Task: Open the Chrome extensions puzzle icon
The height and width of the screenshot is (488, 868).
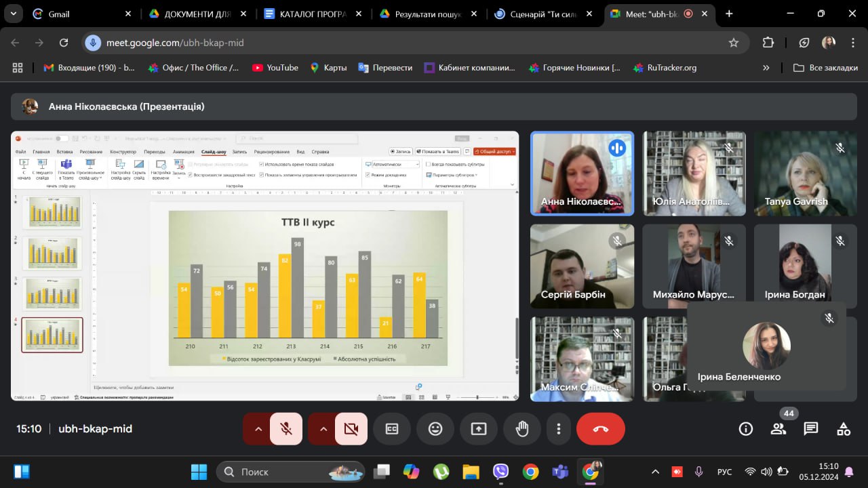Action: [x=768, y=43]
